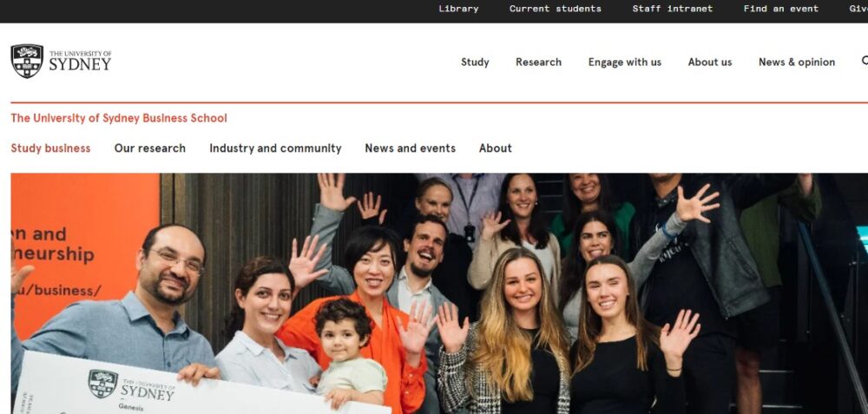The image size is (868, 414).
Task: Go to News and events tab
Action: click(411, 148)
